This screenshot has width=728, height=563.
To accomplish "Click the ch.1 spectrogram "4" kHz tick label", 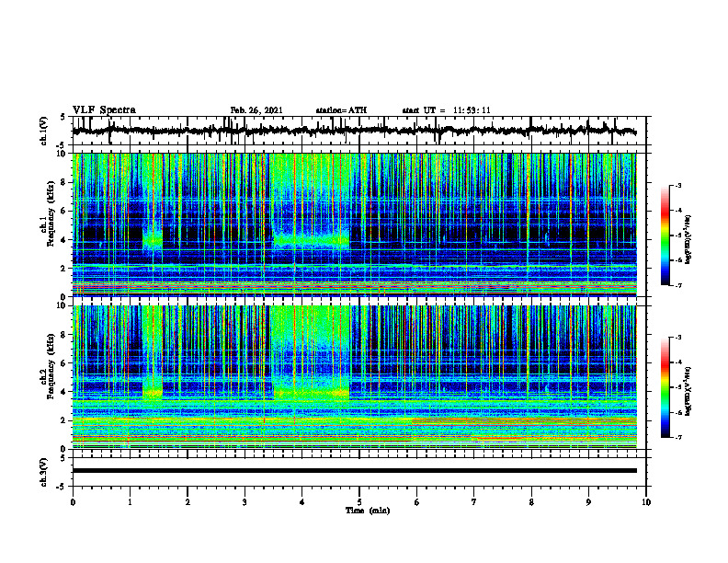I will pos(63,240).
